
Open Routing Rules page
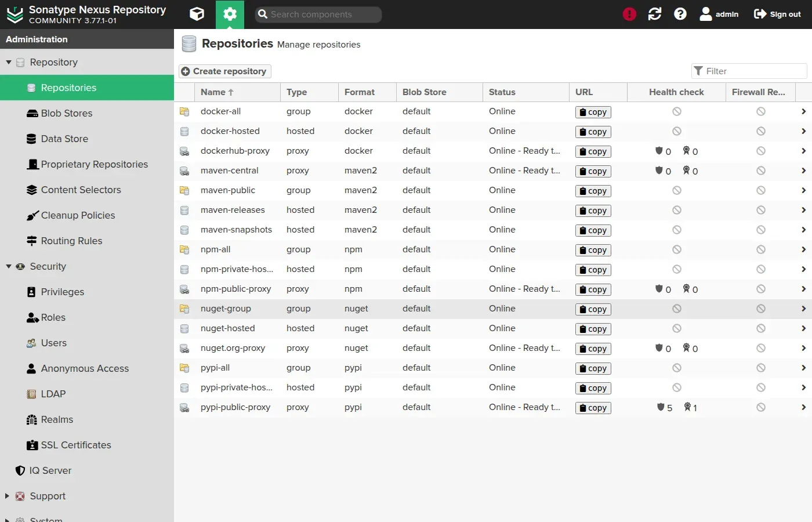87,241
